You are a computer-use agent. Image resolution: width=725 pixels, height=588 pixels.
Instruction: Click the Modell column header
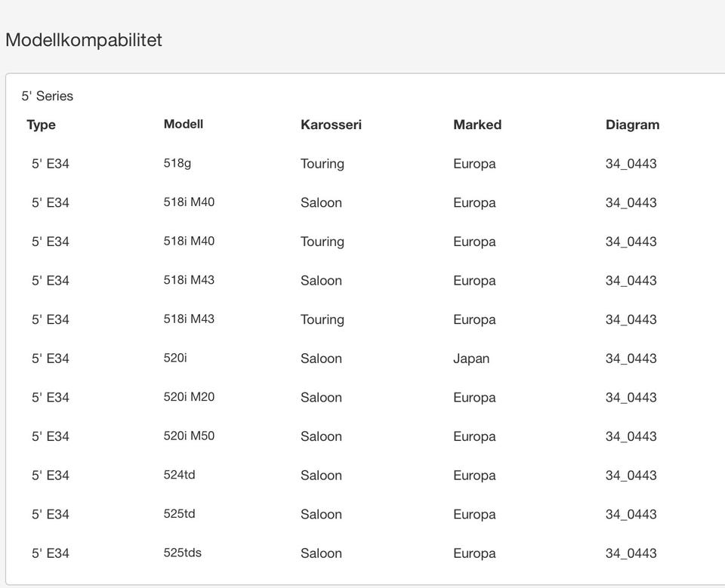coord(184,125)
